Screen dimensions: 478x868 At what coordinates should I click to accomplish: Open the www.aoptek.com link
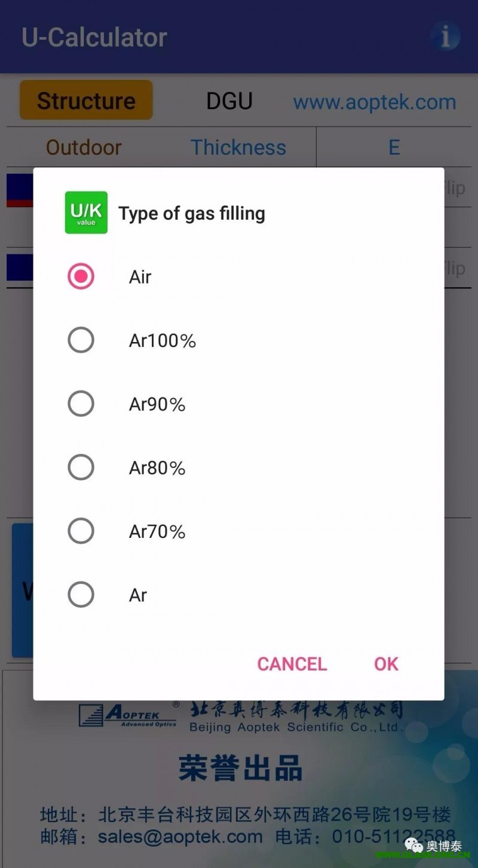375,102
